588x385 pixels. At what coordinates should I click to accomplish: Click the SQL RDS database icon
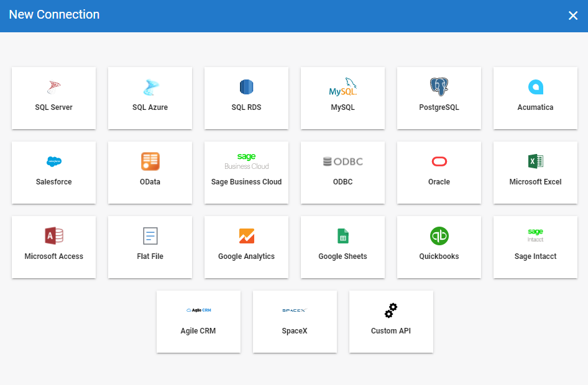pos(246,87)
